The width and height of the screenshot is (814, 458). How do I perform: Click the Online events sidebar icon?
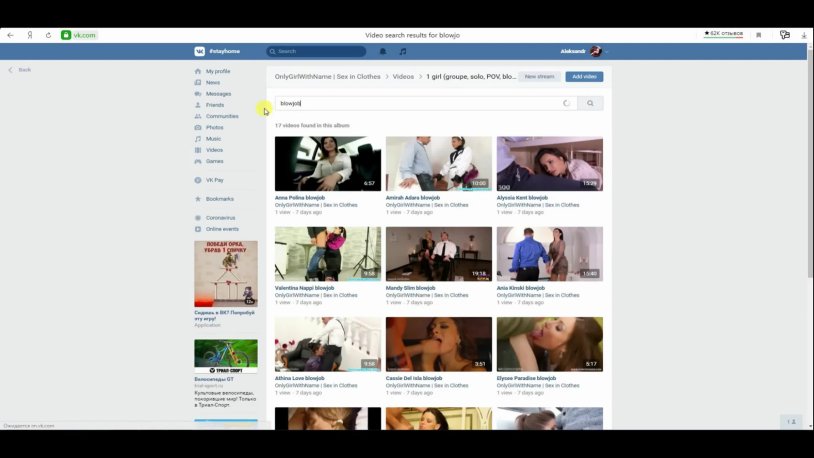(198, 229)
